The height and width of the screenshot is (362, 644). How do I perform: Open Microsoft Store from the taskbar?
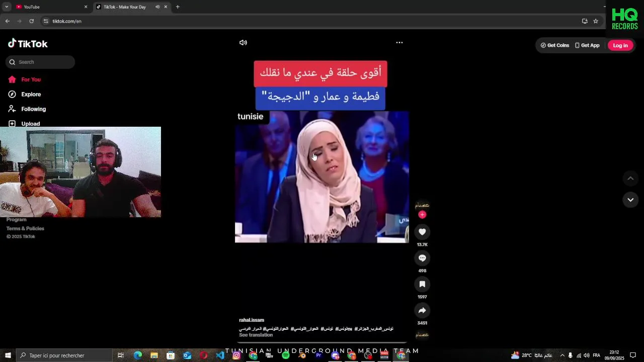tap(171, 355)
